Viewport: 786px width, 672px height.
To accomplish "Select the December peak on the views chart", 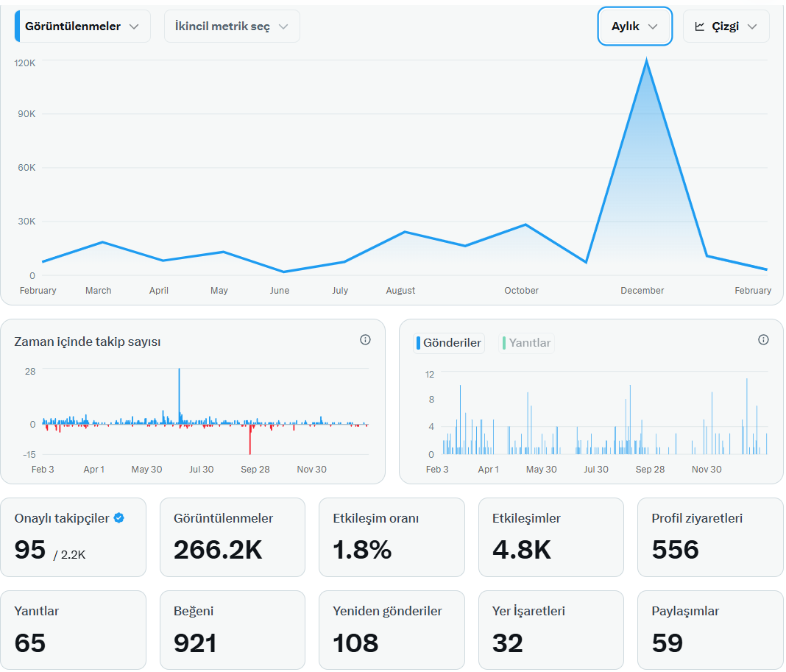I will 646,60.
